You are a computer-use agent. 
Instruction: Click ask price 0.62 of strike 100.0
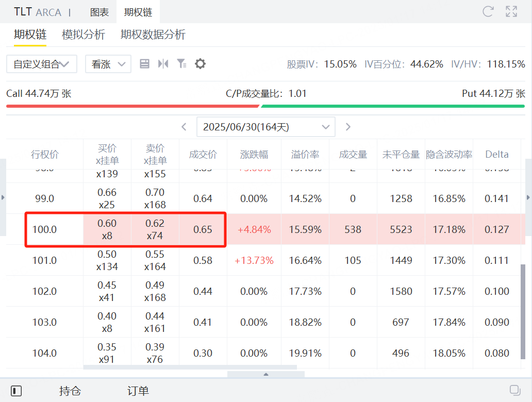pyautogui.click(x=155, y=223)
